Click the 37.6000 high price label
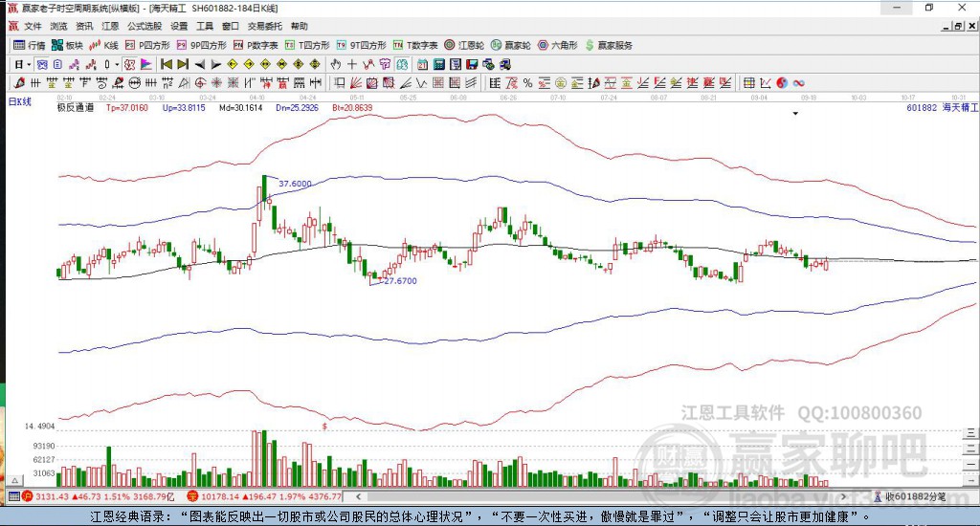980x526 pixels. [294, 183]
